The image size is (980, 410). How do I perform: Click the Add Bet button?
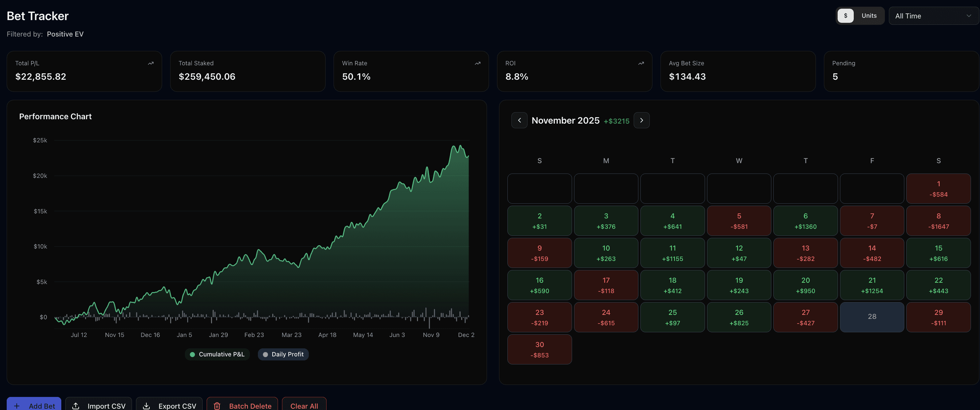click(x=34, y=405)
